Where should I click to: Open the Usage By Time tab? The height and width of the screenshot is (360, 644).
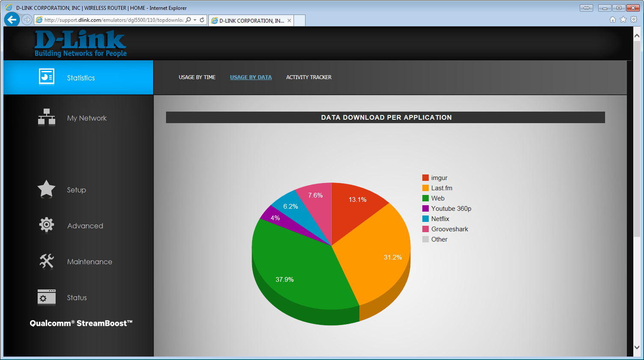click(x=197, y=77)
